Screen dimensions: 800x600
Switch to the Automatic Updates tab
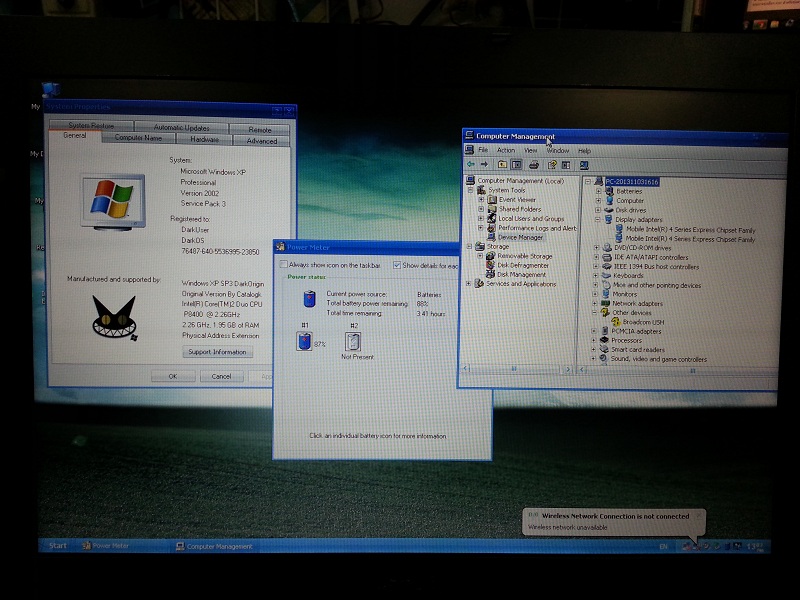182,128
